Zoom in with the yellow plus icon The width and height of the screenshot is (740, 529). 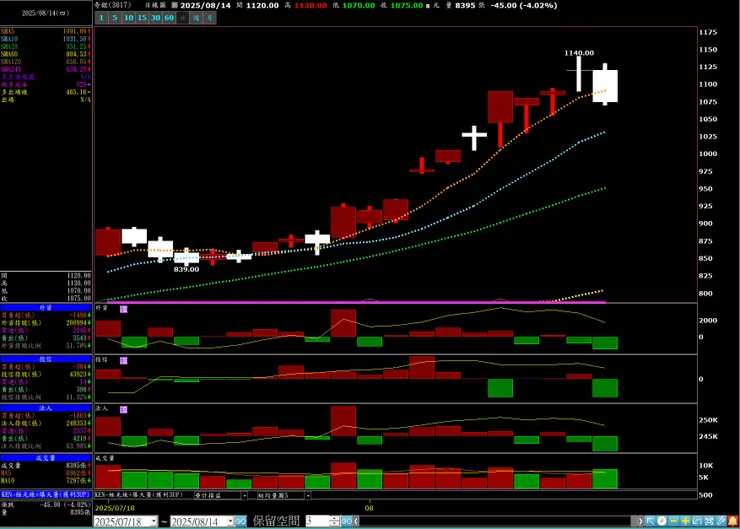coord(685,521)
